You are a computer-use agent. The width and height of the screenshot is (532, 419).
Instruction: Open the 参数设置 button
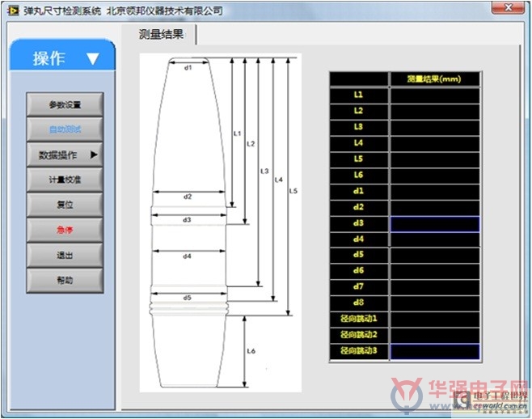(65, 104)
